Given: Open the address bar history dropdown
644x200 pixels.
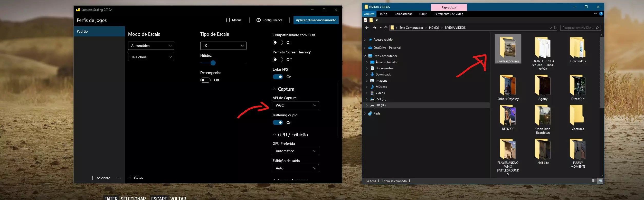Looking at the screenshot, I should click(x=551, y=28).
